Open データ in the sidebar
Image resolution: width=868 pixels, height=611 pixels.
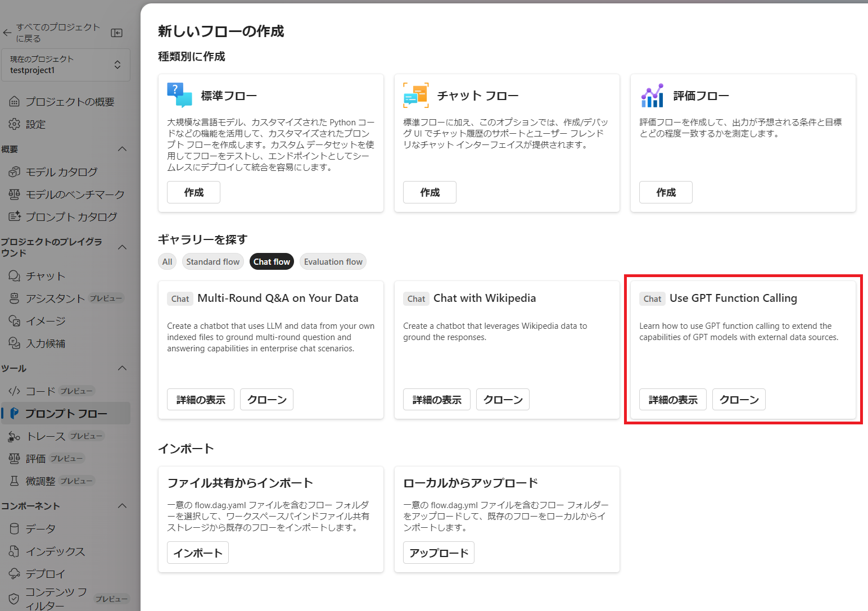tap(66, 529)
